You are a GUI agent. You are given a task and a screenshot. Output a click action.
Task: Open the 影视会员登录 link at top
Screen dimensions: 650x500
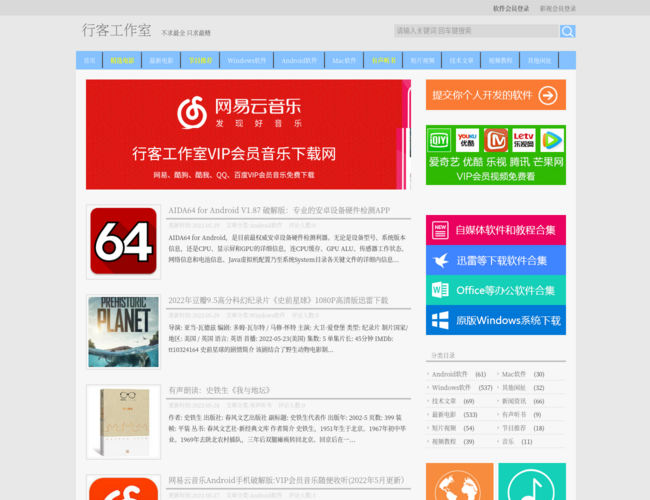click(558, 8)
